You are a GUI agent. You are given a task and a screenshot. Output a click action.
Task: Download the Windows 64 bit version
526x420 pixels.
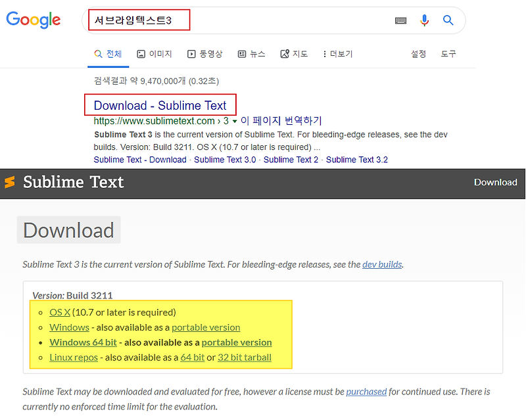pos(83,342)
